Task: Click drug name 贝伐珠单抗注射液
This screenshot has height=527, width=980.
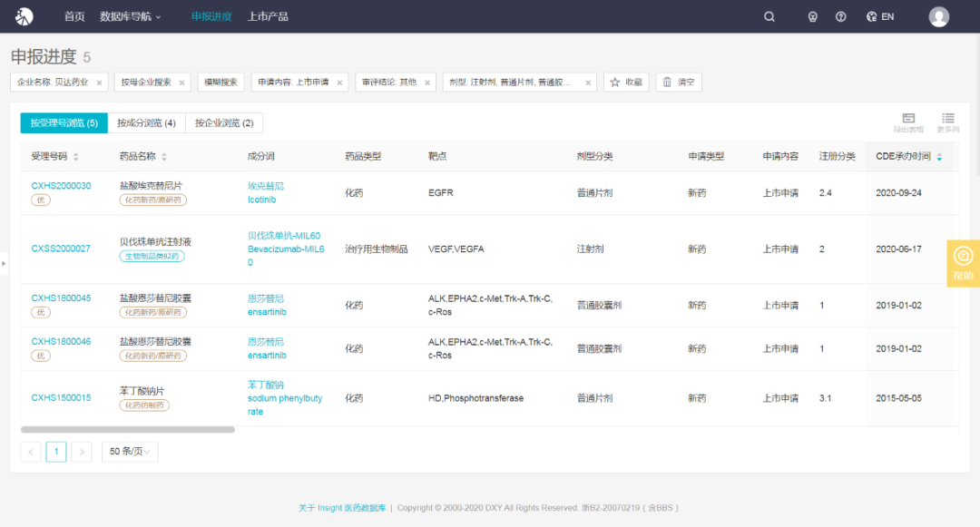Action: [155, 241]
